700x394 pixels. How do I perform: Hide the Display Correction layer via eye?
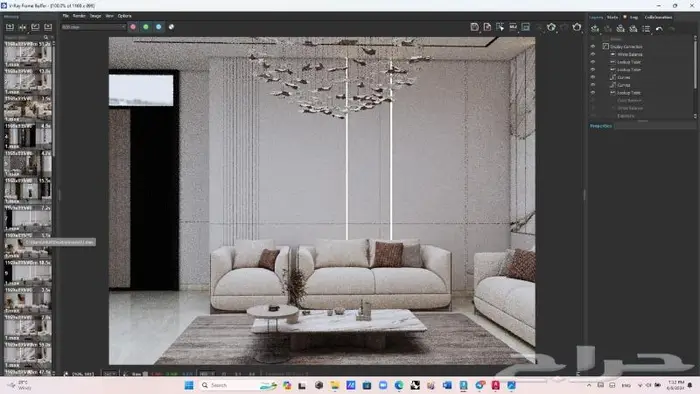click(593, 46)
